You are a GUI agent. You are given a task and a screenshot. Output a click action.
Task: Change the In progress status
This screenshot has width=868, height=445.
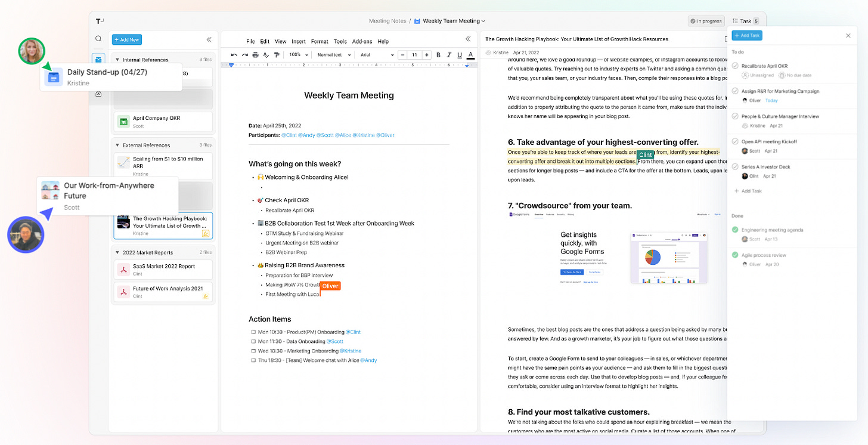tap(706, 21)
